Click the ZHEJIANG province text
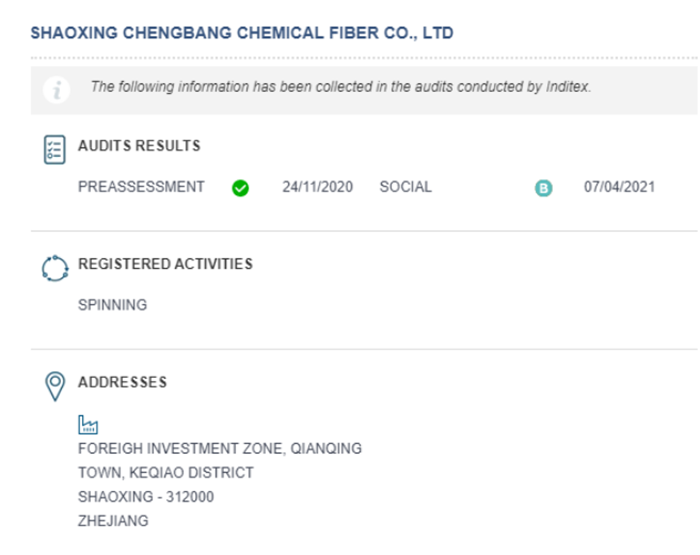 [113, 521]
